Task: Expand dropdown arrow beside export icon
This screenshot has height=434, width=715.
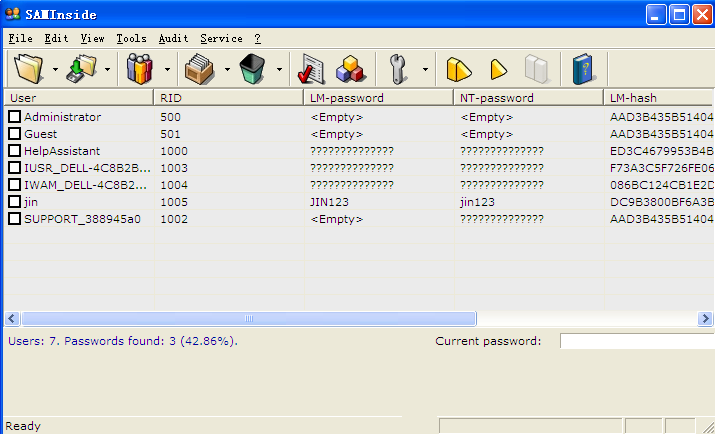Action: point(108,69)
